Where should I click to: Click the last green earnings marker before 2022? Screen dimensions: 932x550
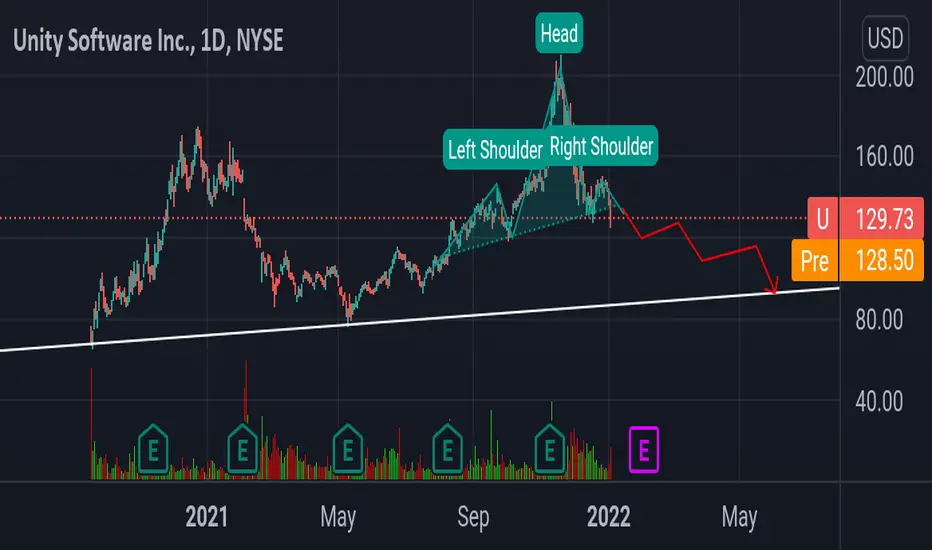[x=550, y=450]
